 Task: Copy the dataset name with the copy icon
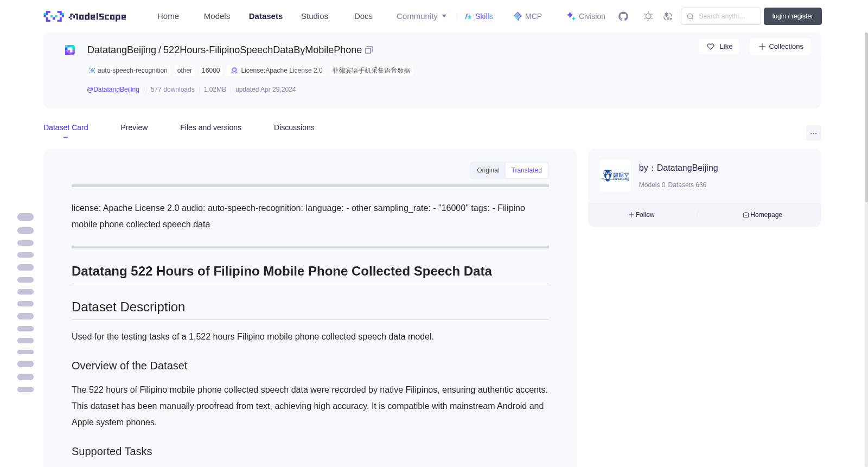[x=369, y=50]
